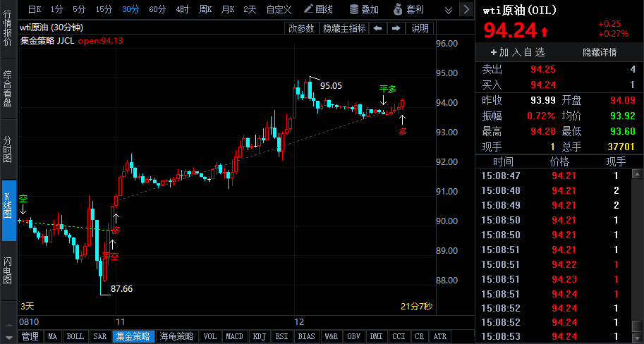This screenshot has height=344, width=644.
Task: Switch to the 15分 timeframe
Action: [104, 9]
